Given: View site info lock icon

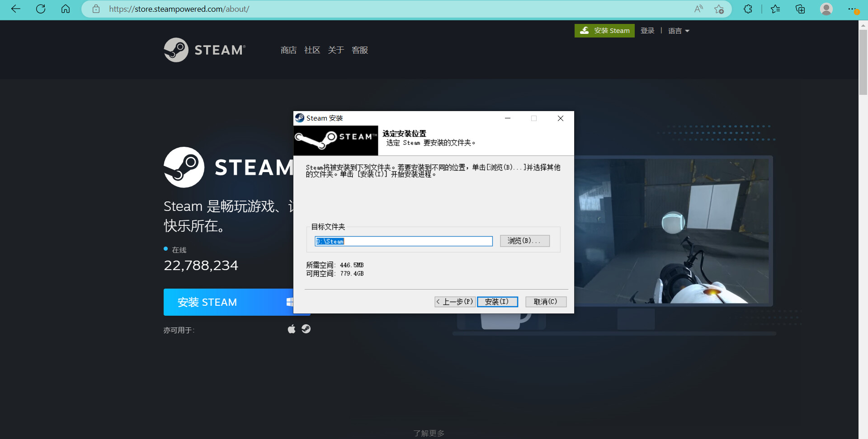Looking at the screenshot, I should (x=96, y=9).
